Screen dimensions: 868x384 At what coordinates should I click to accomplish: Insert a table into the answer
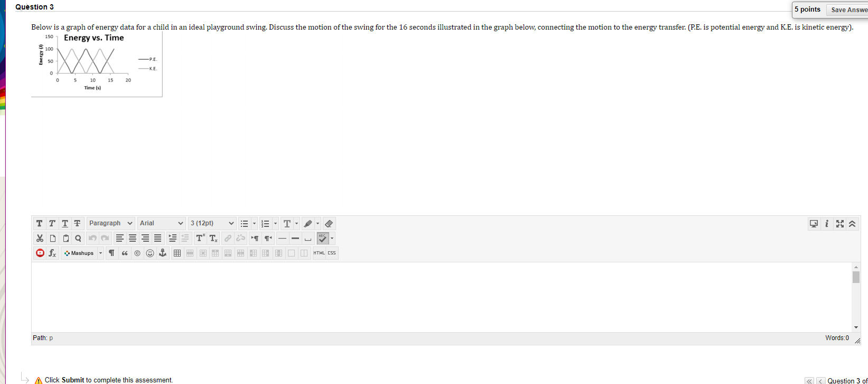coord(177,253)
